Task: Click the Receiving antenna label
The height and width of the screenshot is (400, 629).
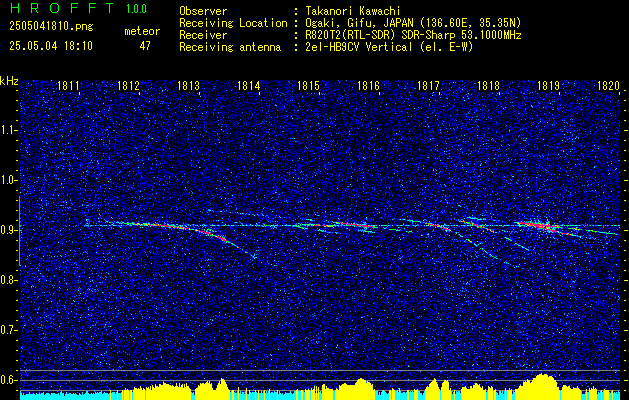Action: click(230, 47)
